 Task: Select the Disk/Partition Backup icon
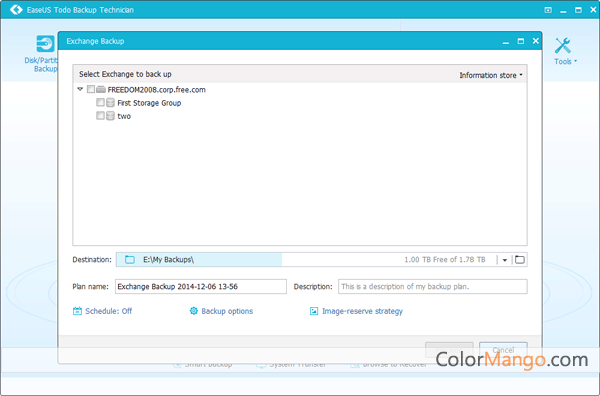point(45,43)
